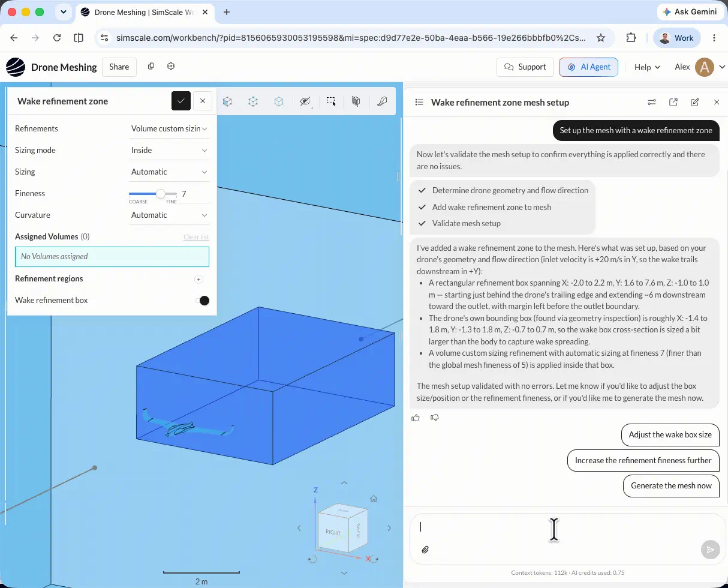Viewport: 728px width, 588px height.
Task: Go back in browser history
Action: click(x=14, y=38)
